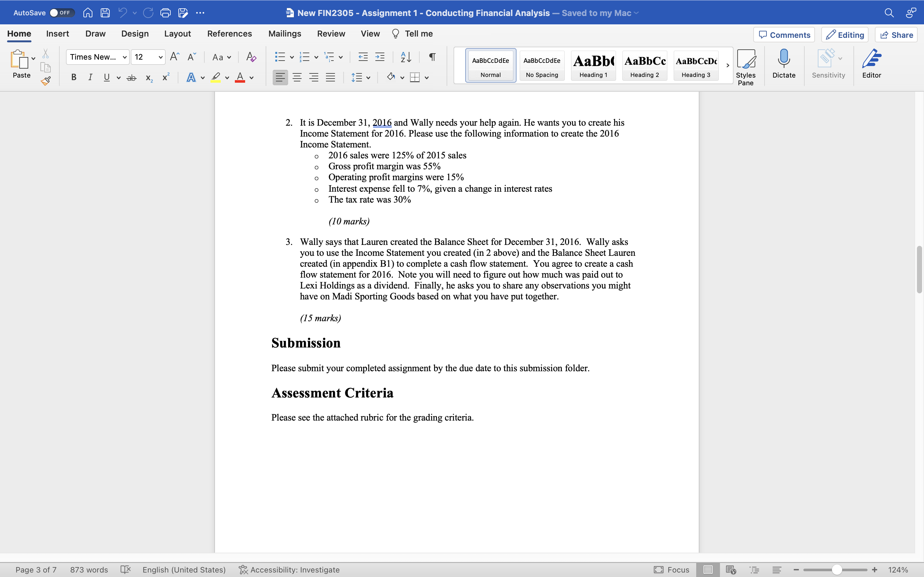924x577 pixels.
Task: Open the Styles Pane
Action: pos(745,67)
